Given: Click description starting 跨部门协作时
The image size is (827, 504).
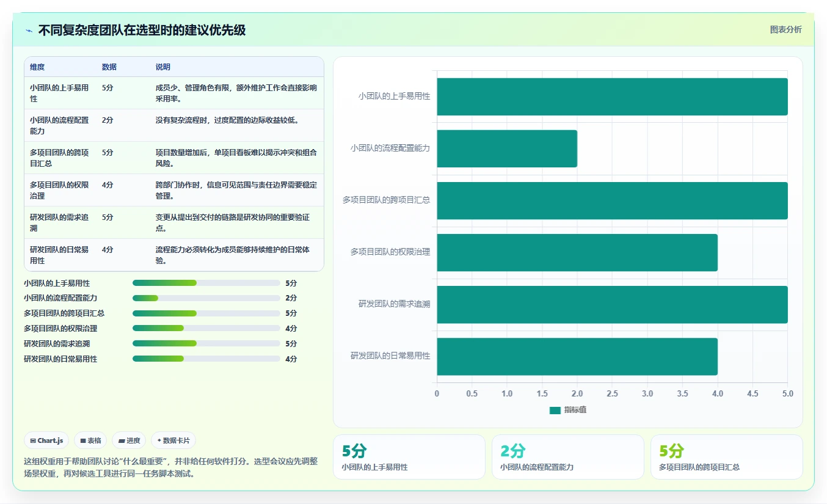Looking at the screenshot, I should 236,191.
